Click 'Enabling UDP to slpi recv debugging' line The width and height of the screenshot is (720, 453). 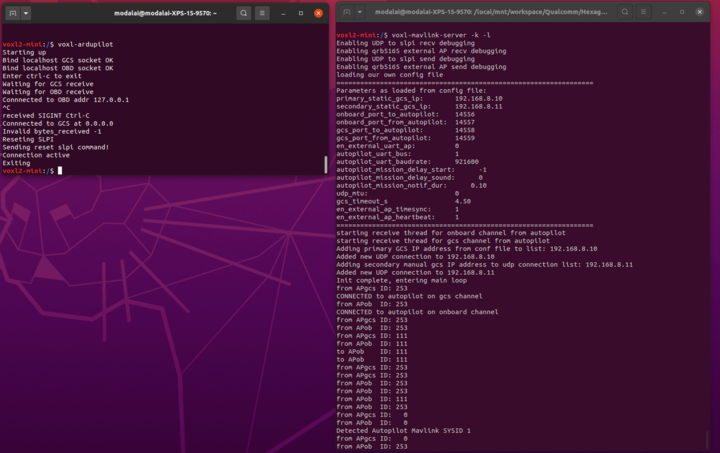(405, 43)
